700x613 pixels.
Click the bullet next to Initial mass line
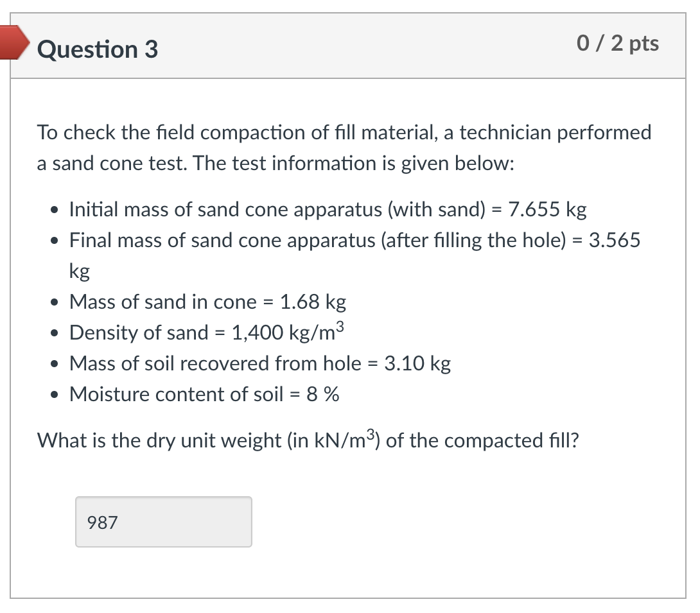pos(54,210)
